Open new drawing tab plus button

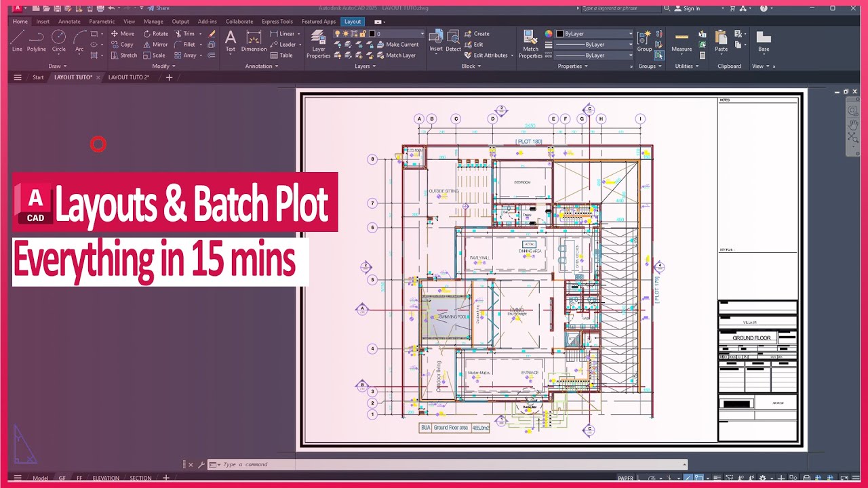coord(169,77)
